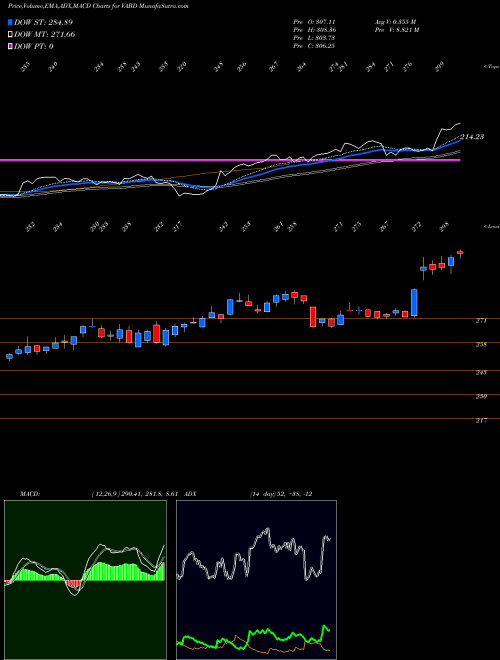This screenshot has width=500, height=660.
Task: Click the 271 price level label
Action: pos(481,321)
